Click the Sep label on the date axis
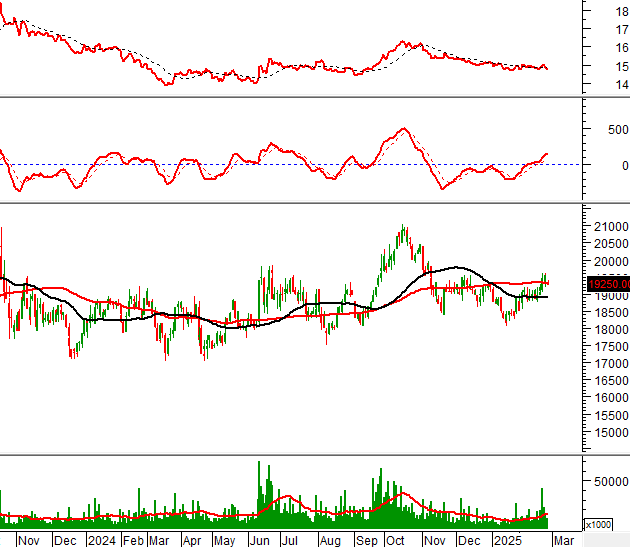The width and height of the screenshot is (630, 547). 366,540
